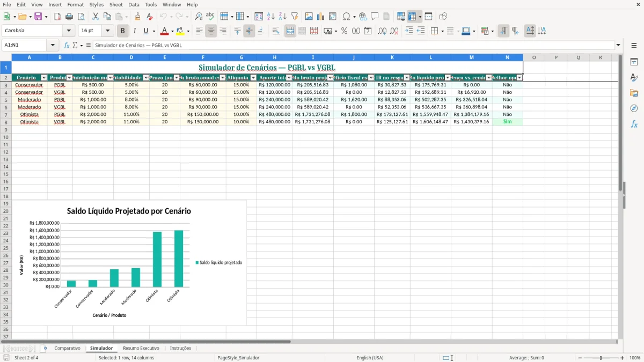The width and height of the screenshot is (644, 362).
Task: Open the font name Cambria dropdown
Action: (69, 31)
